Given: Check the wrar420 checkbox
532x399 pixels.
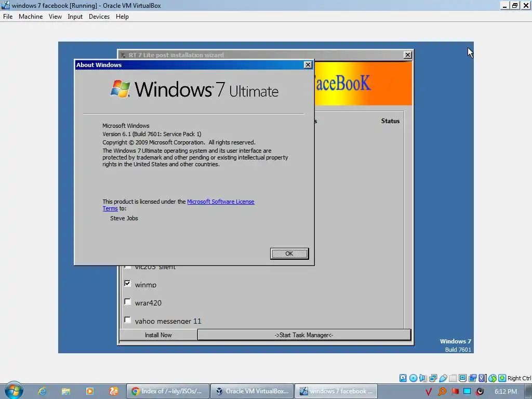Looking at the screenshot, I should (128, 302).
